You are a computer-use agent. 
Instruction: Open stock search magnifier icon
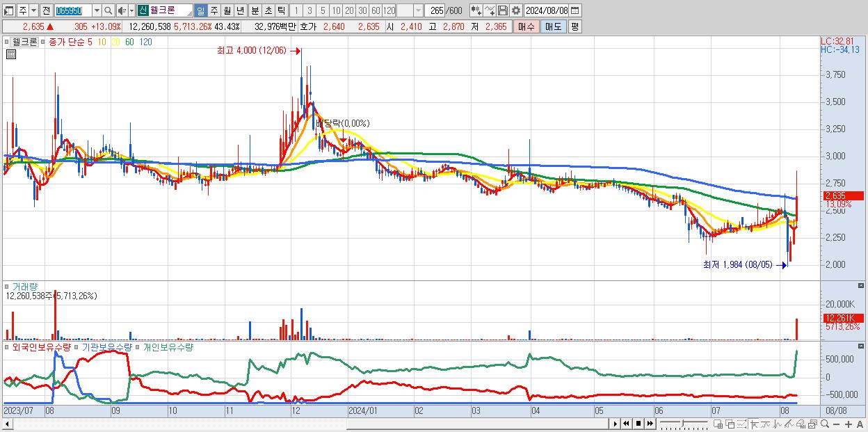point(108,10)
